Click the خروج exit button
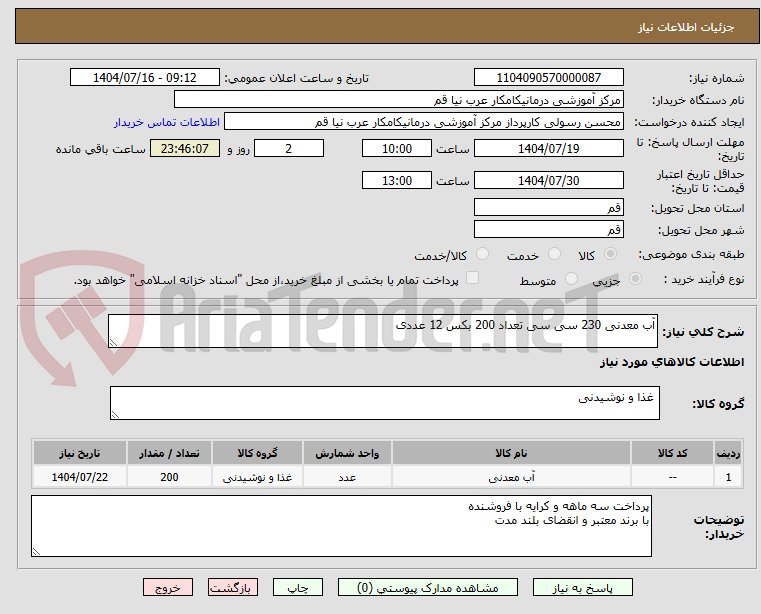 pos(167,587)
